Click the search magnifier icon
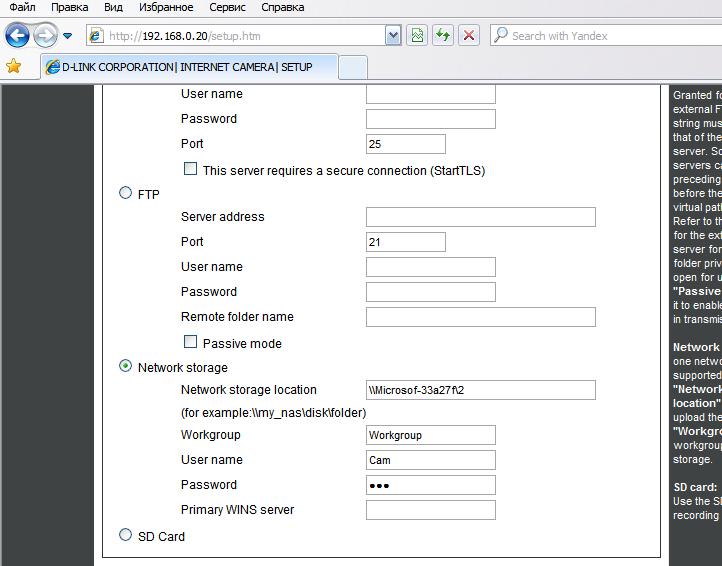 tap(500, 36)
